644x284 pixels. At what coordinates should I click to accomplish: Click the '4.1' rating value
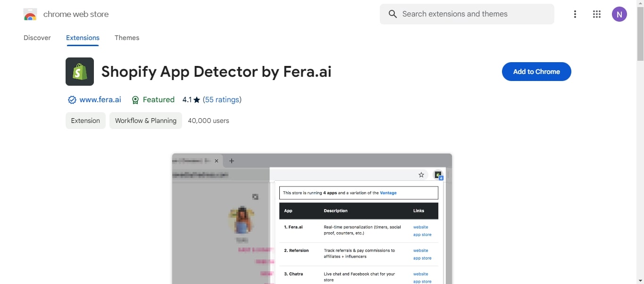click(187, 100)
